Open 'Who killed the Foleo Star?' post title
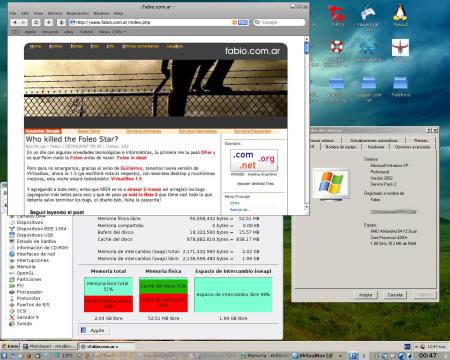The height and width of the screenshot is (360, 450). pyautogui.click(x=72, y=139)
